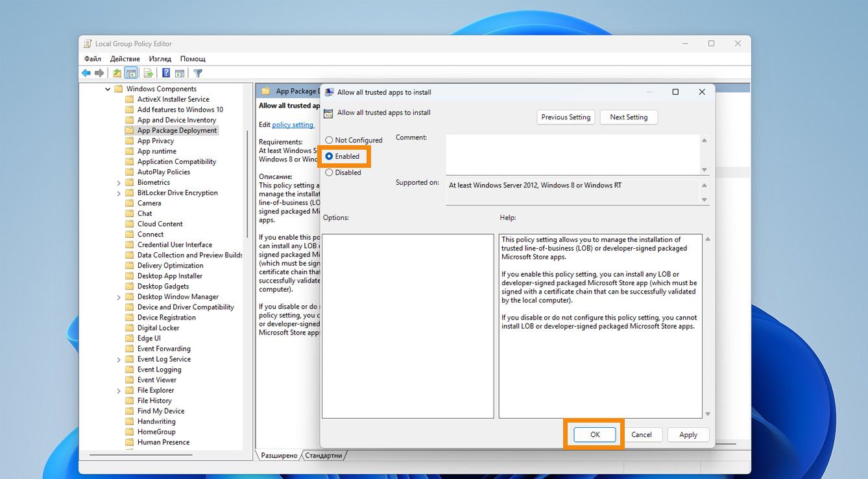Click the folder icon beside Camera
868x479 pixels.
coord(129,203)
